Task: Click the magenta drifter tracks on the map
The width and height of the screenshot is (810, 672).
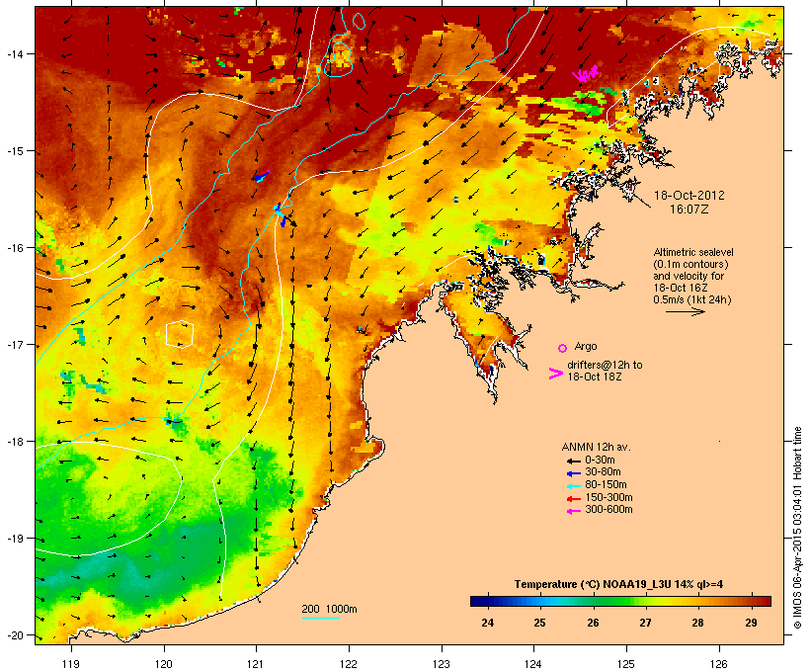Action: click(x=587, y=74)
